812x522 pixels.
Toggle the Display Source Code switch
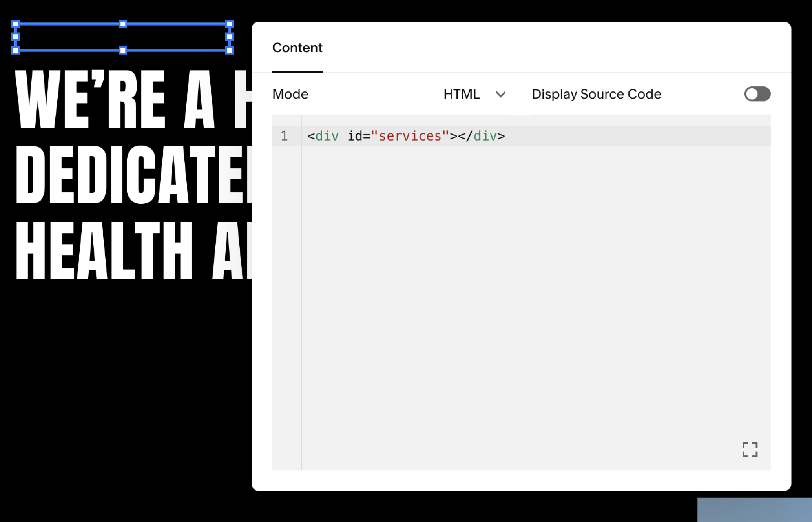click(x=757, y=94)
